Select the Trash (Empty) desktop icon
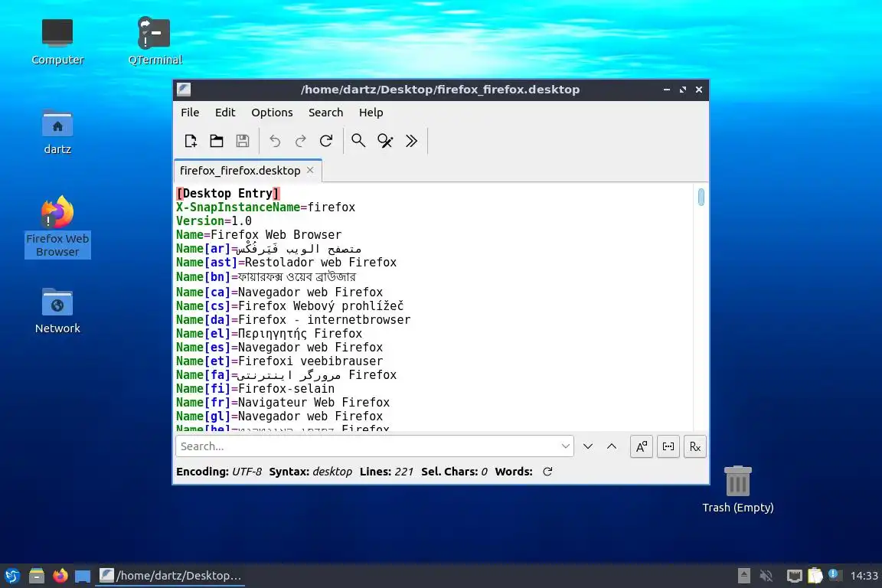 (x=737, y=489)
